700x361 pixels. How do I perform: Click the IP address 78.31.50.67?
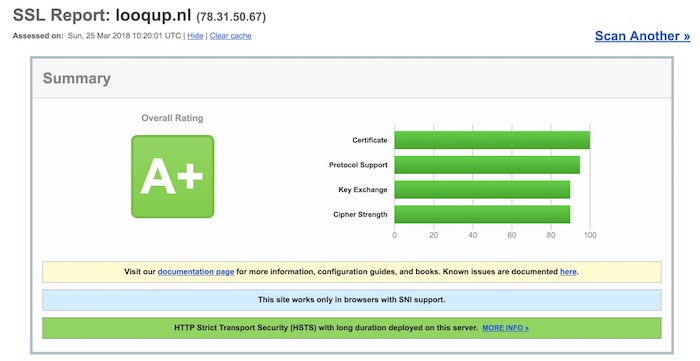point(231,17)
